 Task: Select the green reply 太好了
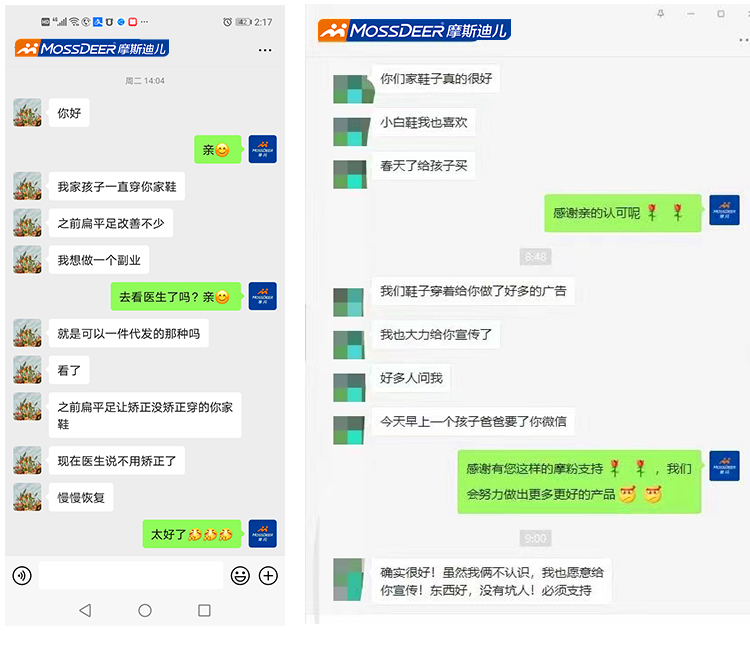point(192,534)
